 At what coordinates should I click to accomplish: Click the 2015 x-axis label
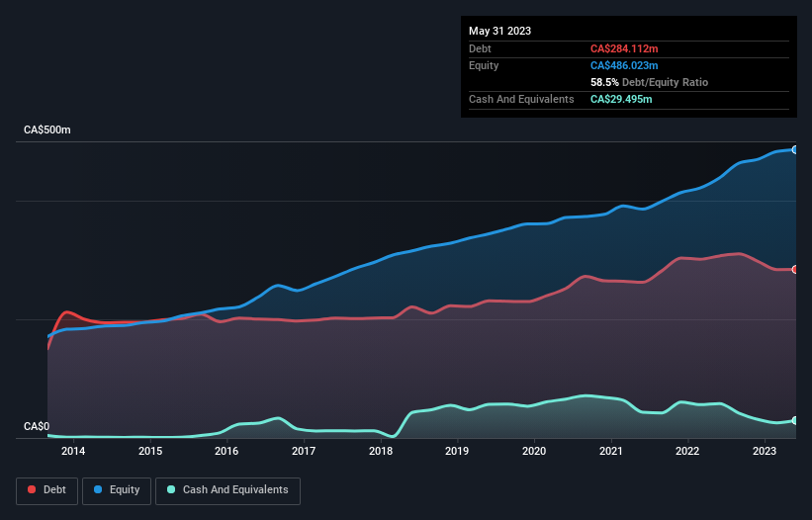(150, 451)
